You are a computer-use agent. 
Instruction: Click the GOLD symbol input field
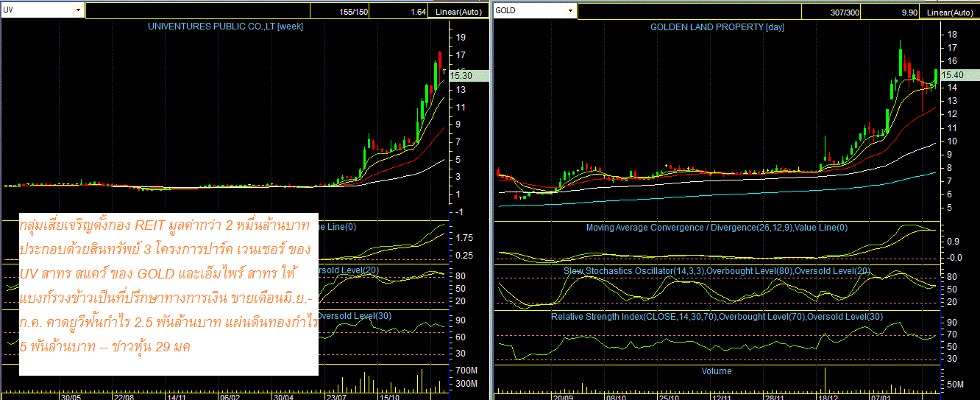point(529,10)
